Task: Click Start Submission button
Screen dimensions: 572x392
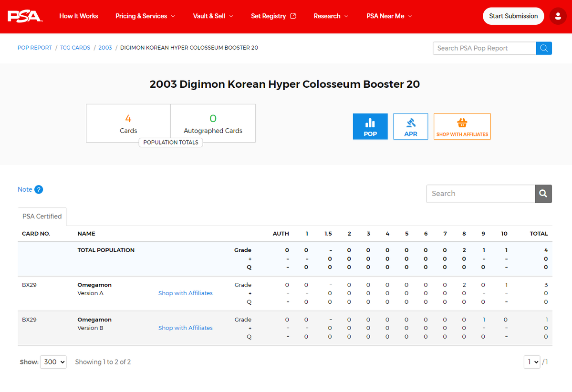Action: coord(513,16)
